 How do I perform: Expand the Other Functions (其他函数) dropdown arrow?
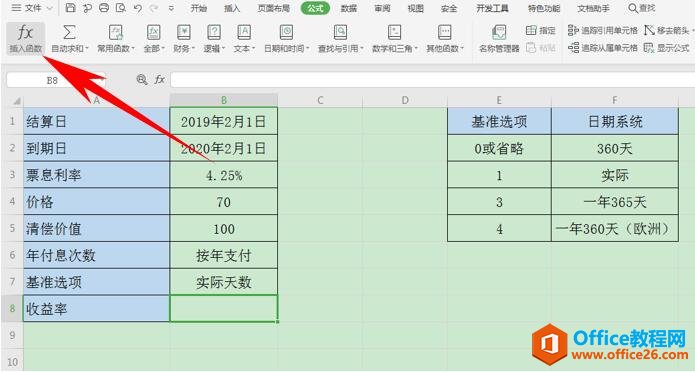462,48
